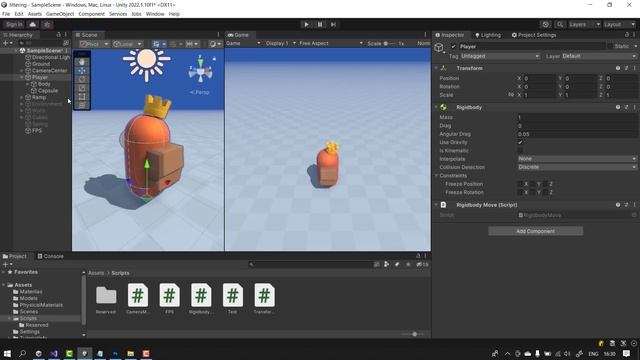
Task: Open the Pivot mode dropdown
Action: pyautogui.click(x=94, y=44)
